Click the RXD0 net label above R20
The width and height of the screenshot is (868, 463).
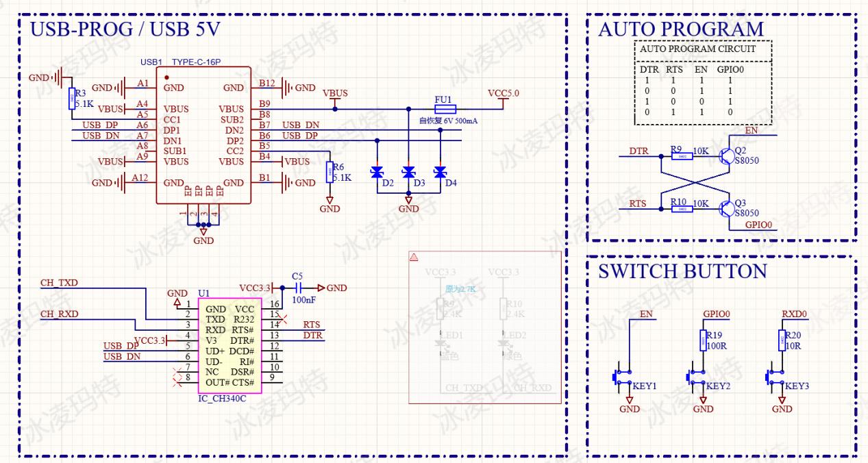tap(795, 314)
